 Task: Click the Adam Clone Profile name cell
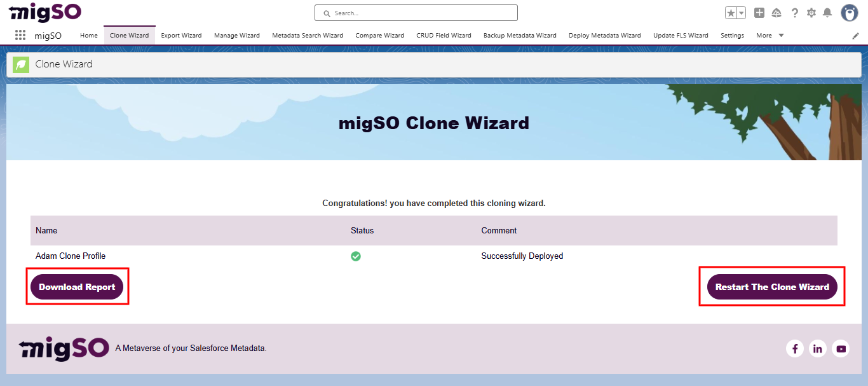(71, 256)
